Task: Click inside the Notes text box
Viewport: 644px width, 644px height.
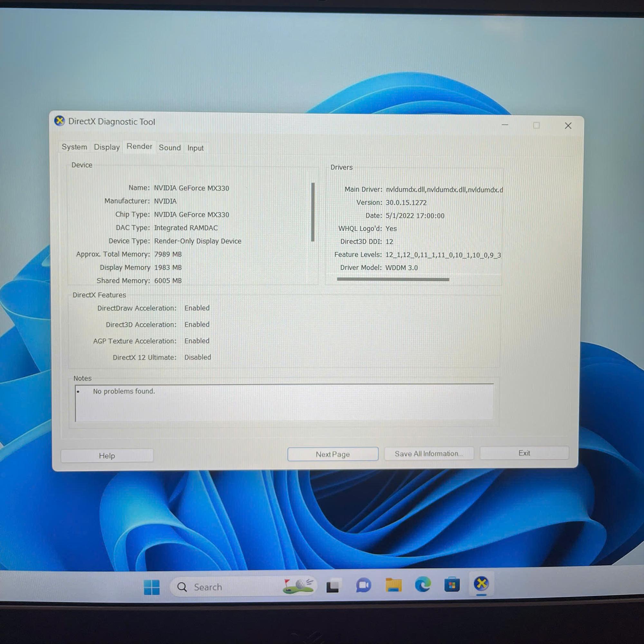Action: click(284, 403)
